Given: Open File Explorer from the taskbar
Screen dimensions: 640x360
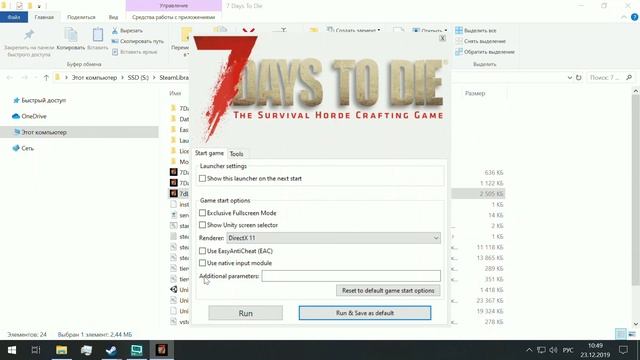Looking at the screenshot, I should (62, 350).
